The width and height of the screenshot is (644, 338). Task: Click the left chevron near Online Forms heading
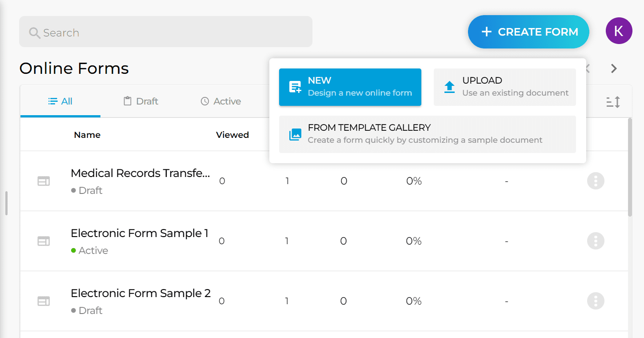(587, 68)
